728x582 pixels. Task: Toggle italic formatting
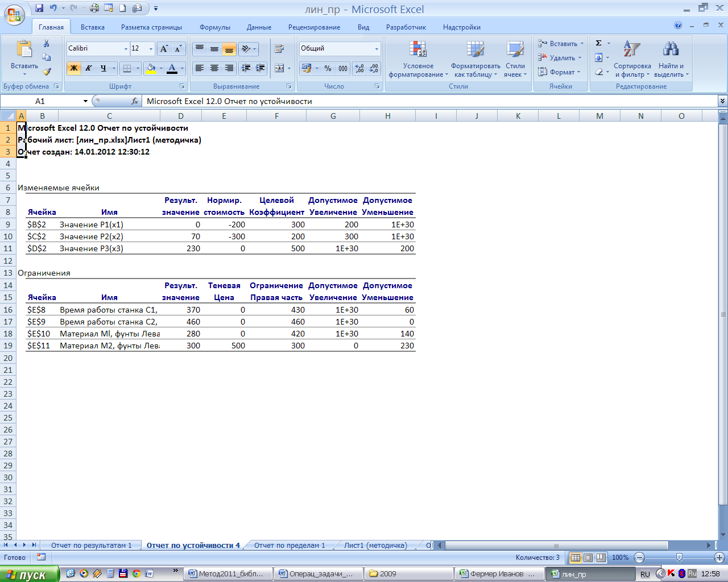[x=89, y=68]
